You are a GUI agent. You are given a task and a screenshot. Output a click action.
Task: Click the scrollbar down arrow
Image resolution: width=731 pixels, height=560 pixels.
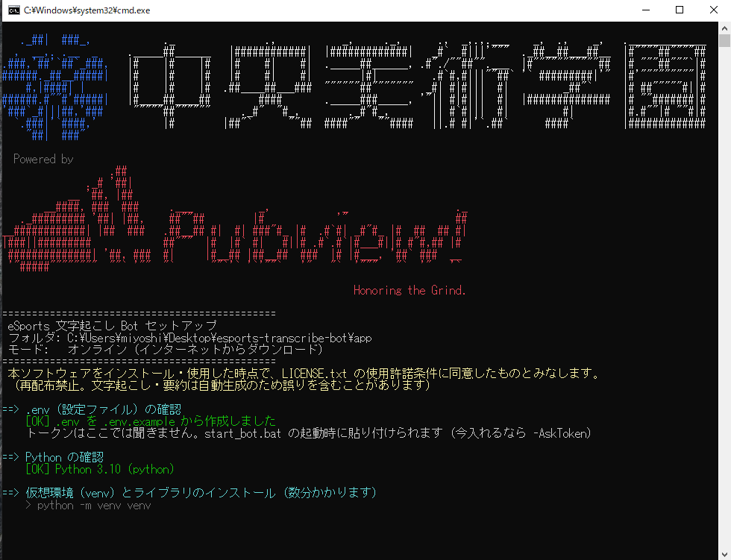[x=724, y=553]
